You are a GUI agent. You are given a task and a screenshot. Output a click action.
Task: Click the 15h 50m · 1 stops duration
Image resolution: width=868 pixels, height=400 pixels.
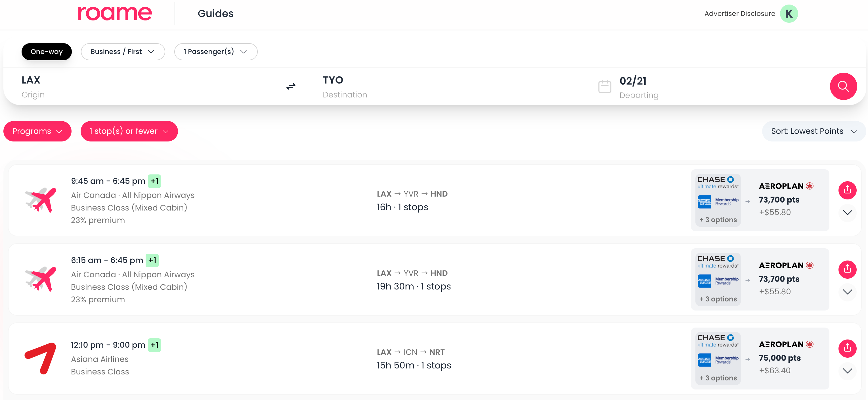pyautogui.click(x=414, y=365)
